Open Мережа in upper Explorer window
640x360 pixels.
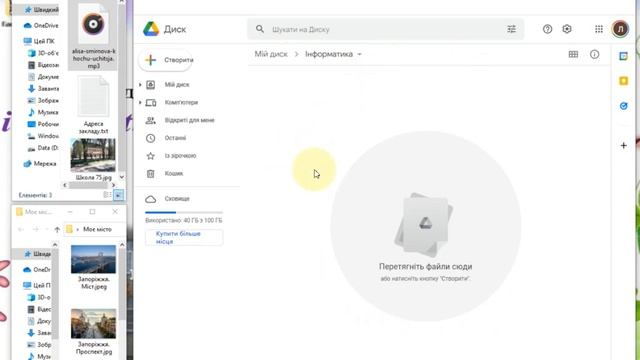click(40, 164)
